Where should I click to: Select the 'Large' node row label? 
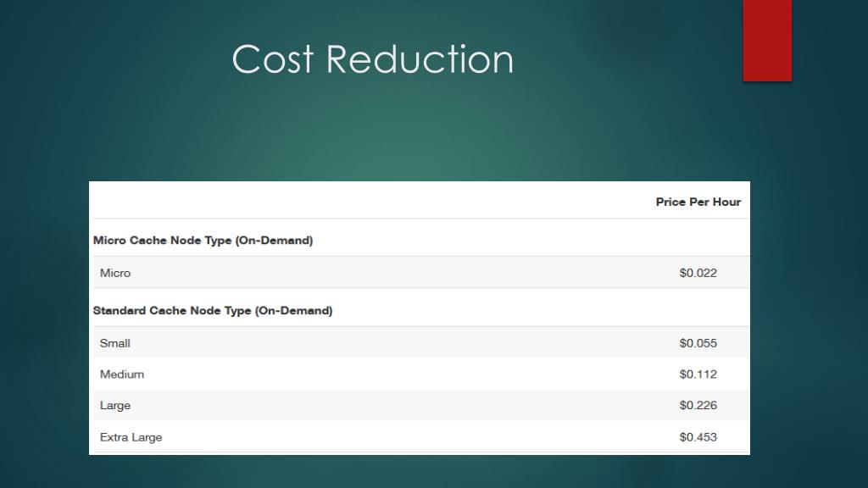(x=115, y=406)
